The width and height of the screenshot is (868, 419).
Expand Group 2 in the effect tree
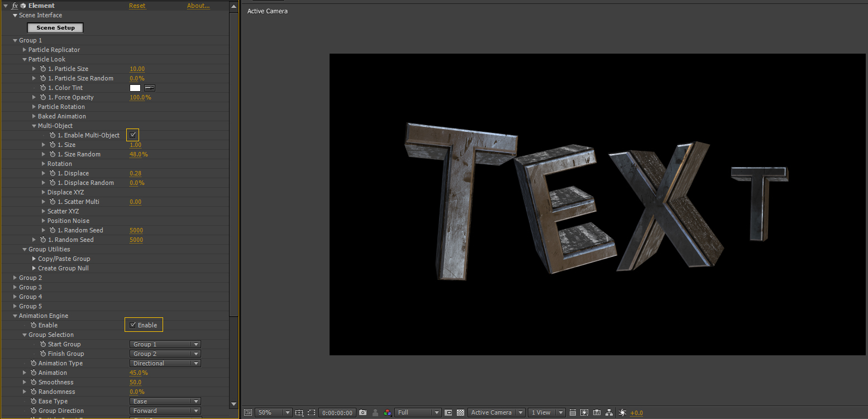(15, 278)
